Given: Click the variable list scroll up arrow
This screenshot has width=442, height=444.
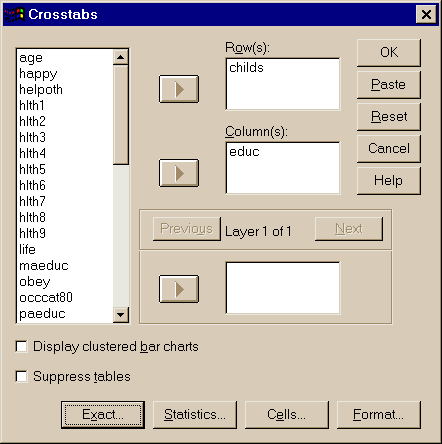Looking at the screenshot, I should pos(121,57).
